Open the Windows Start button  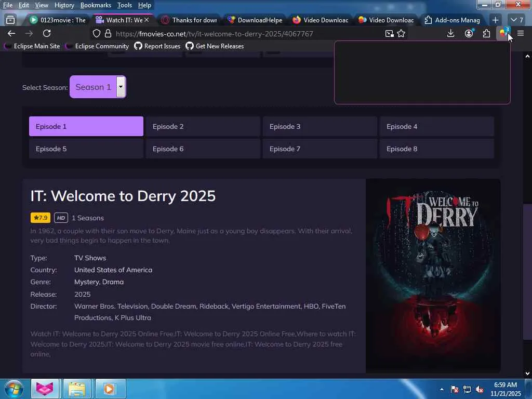point(14,389)
